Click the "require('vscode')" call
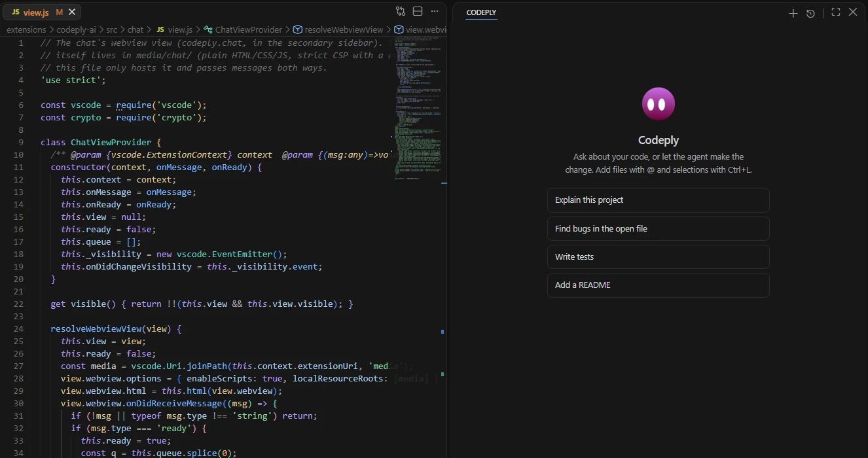Image resolution: width=868 pixels, height=458 pixels. point(161,105)
